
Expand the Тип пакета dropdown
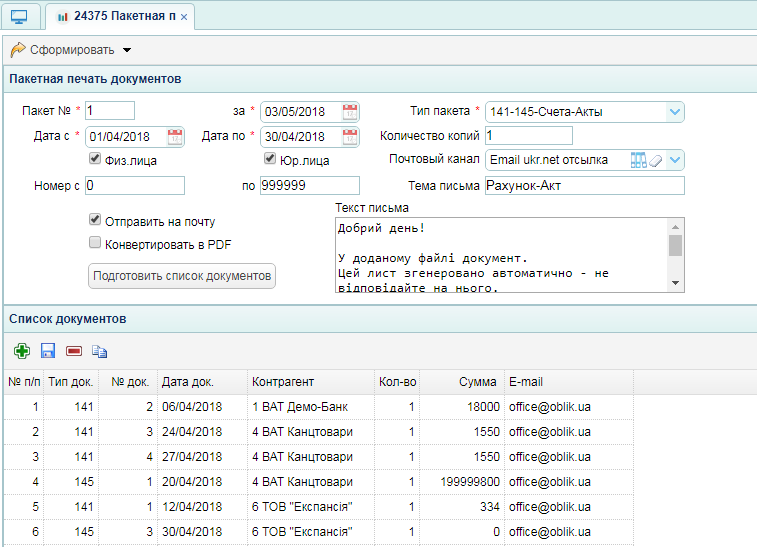[675, 112]
